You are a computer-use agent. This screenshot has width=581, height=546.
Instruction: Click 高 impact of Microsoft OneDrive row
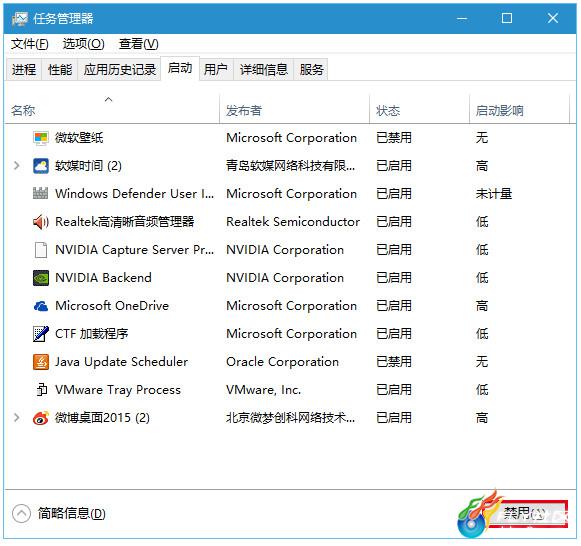(x=482, y=306)
